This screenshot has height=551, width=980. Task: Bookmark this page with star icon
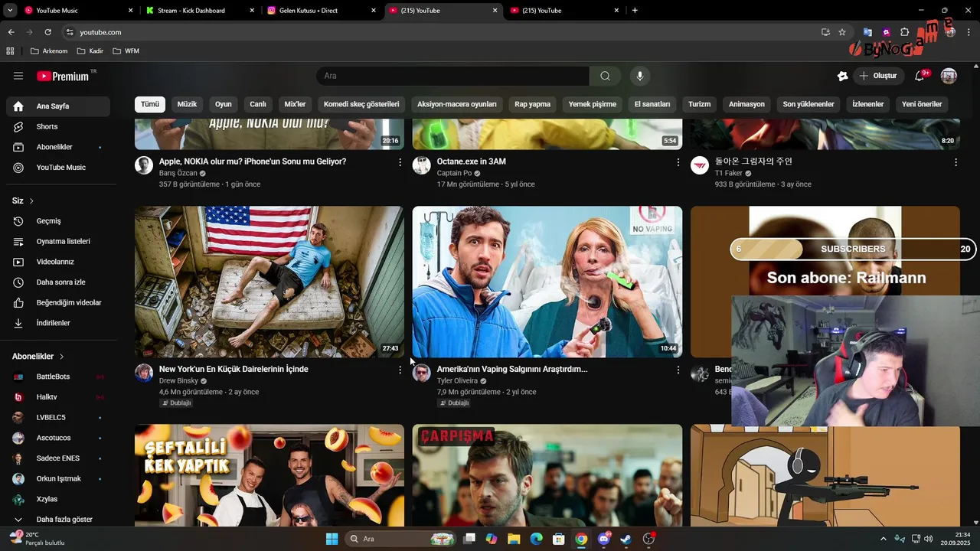[842, 32]
